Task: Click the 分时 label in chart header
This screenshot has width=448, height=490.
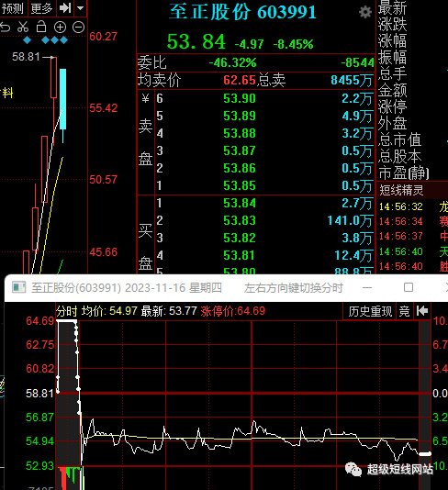Action: 67,311
